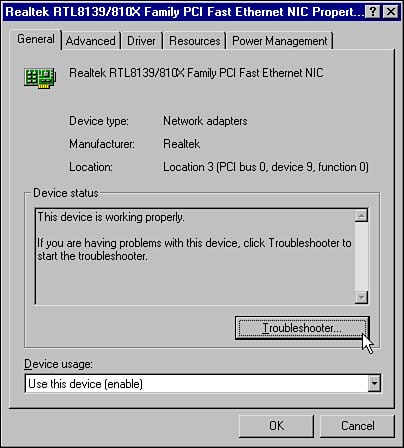Click the 'Use this device (enable)' combo box
404x448 pixels.
pos(203,383)
